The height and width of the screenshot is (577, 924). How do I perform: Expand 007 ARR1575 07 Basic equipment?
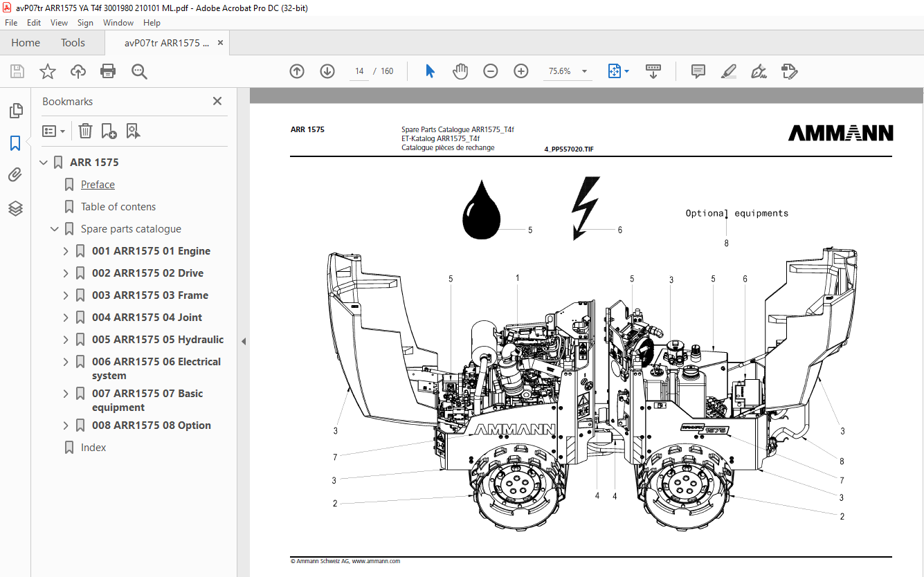[x=66, y=394]
